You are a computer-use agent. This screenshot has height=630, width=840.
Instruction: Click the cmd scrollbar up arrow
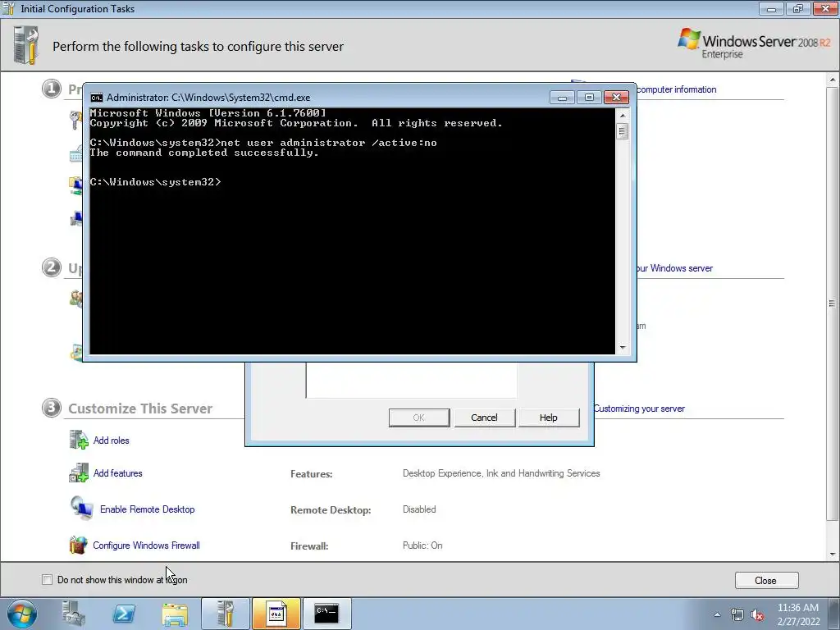622,115
